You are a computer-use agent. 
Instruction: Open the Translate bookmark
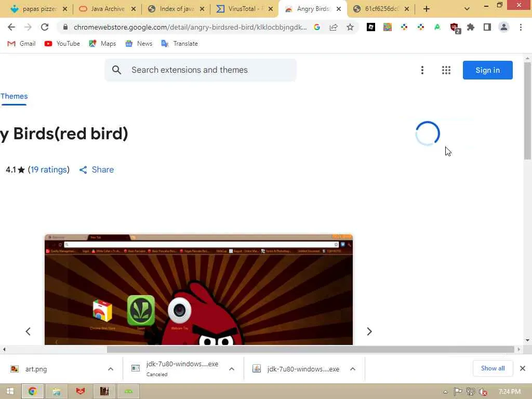(x=179, y=44)
